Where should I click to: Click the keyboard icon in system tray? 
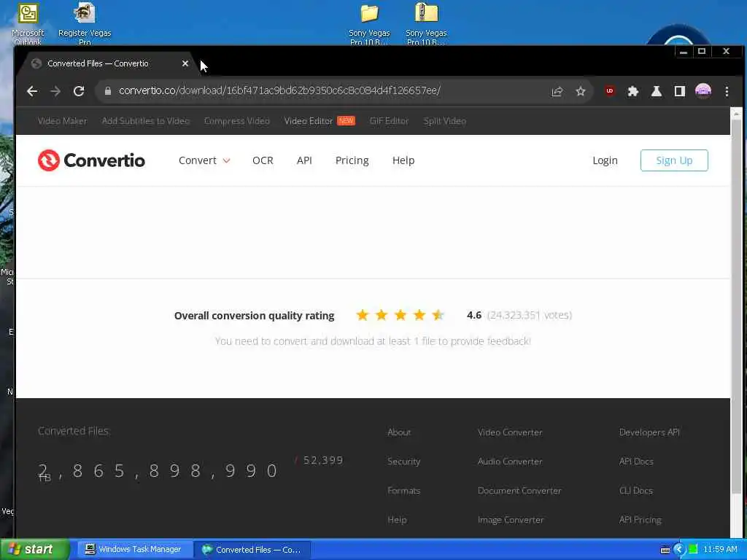(x=665, y=550)
